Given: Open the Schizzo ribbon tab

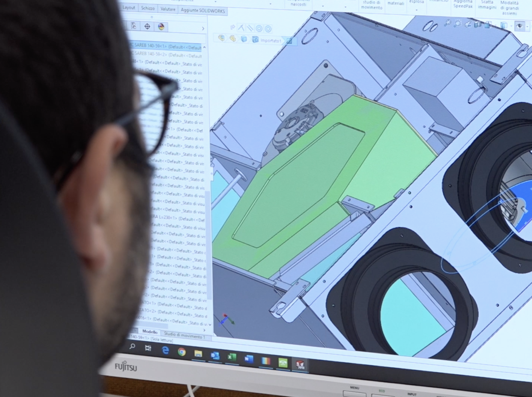Looking at the screenshot, I should pos(148,8).
